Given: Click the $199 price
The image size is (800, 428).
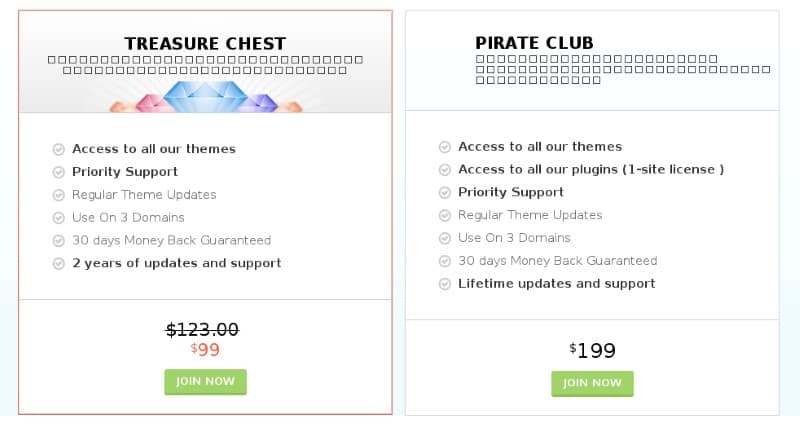Looking at the screenshot, I should pyautogui.click(x=592, y=350).
